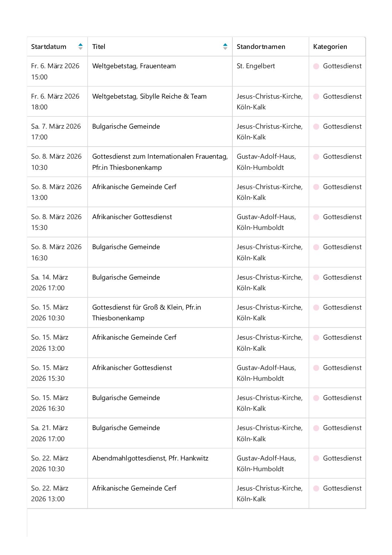Select the Standortnamen column header
Image resolution: width=392 pixels, height=555 pixels.
tap(261, 47)
